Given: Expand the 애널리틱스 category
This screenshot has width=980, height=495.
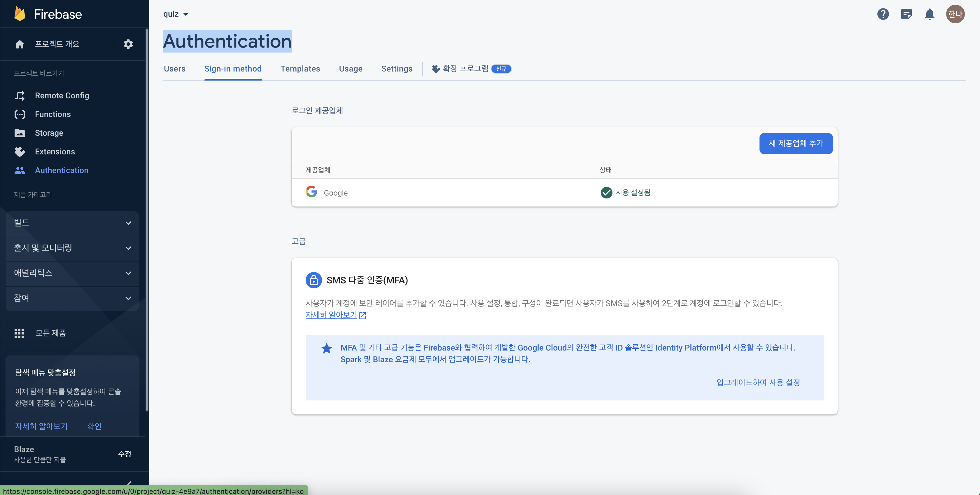Looking at the screenshot, I should click(72, 273).
